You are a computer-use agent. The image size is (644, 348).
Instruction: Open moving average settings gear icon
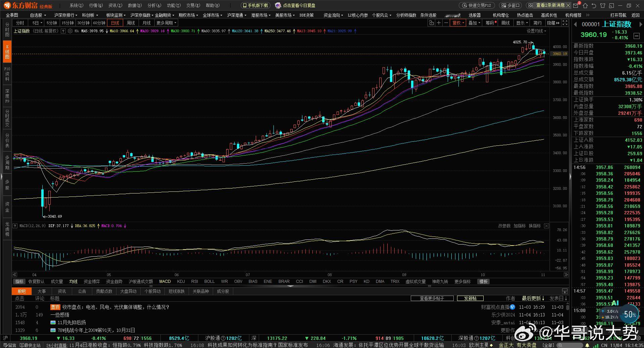(x=70, y=31)
